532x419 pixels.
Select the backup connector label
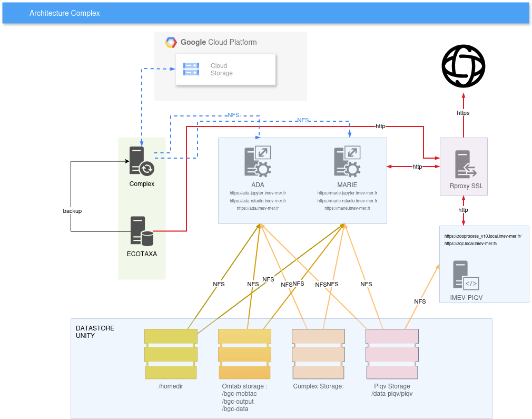(x=72, y=211)
